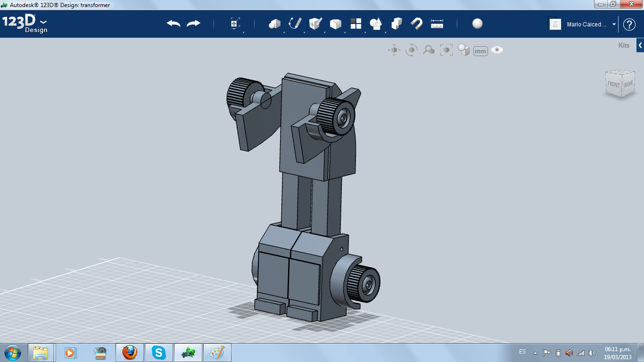Change units with the mm button
Viewport: 644px width, 362px height.
(x=480, y=51)
